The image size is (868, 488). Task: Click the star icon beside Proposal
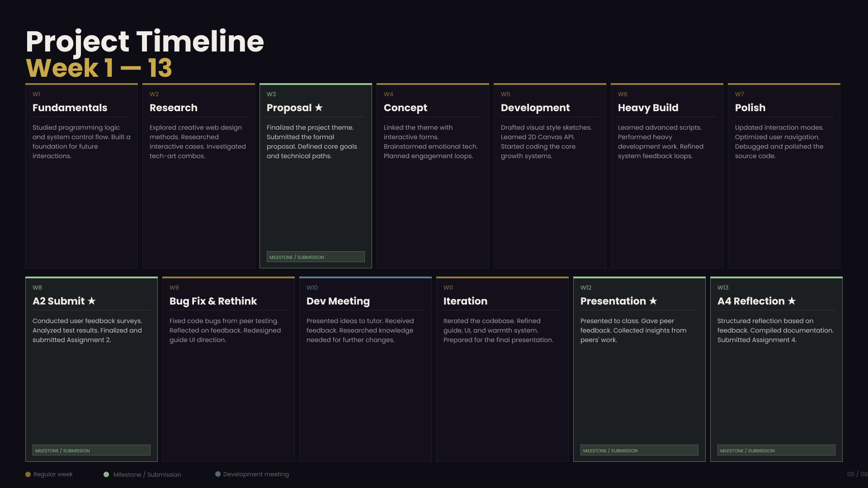pos(319,108)
